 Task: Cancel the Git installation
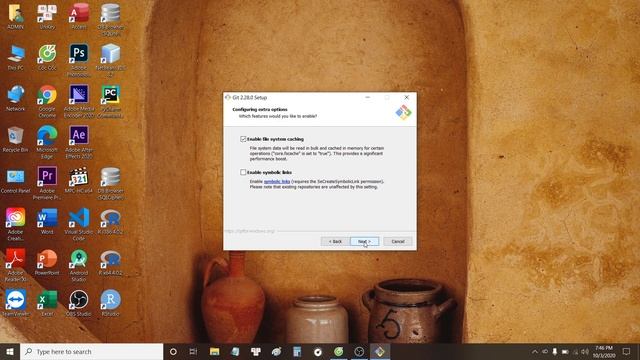[398, 242]
